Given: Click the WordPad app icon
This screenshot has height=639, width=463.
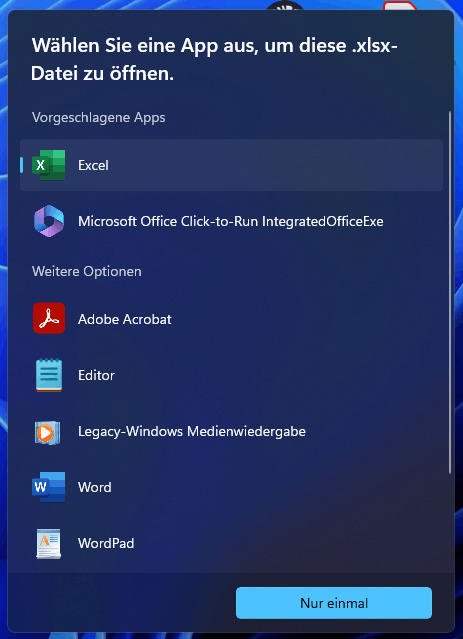Looking at the screenshot, I should (49, 544).
